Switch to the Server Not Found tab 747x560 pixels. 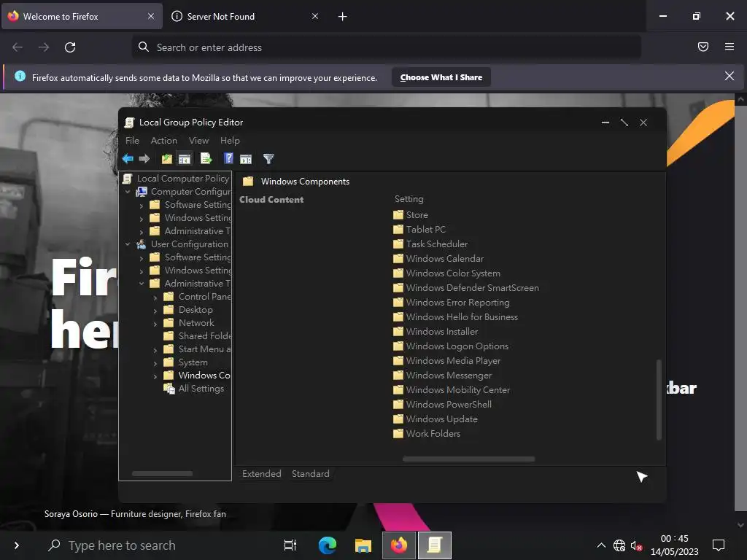coord(244,16)
